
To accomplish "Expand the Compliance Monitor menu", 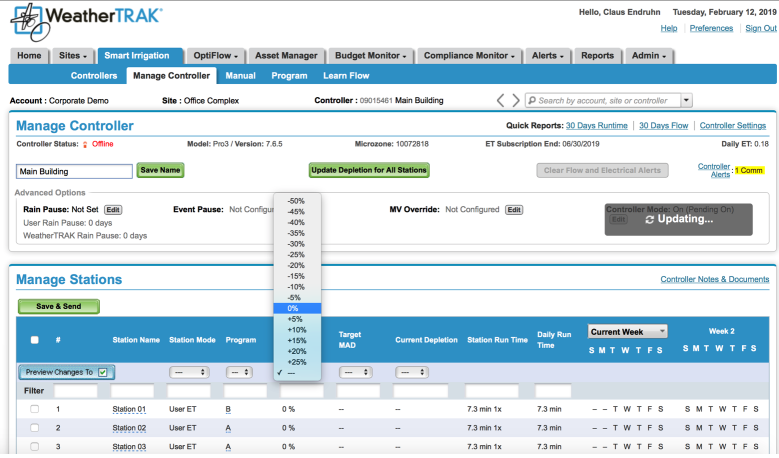I will click(x=469, y=56).
